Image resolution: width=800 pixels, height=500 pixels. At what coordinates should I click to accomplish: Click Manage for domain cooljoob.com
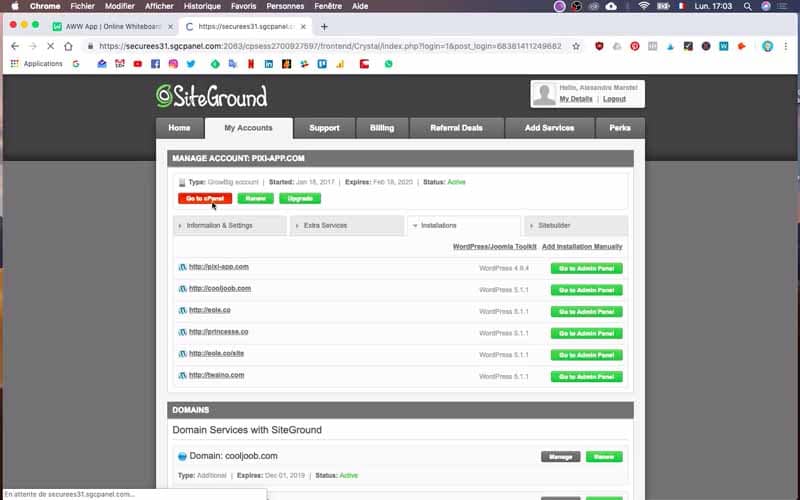[x=561, y=457]
